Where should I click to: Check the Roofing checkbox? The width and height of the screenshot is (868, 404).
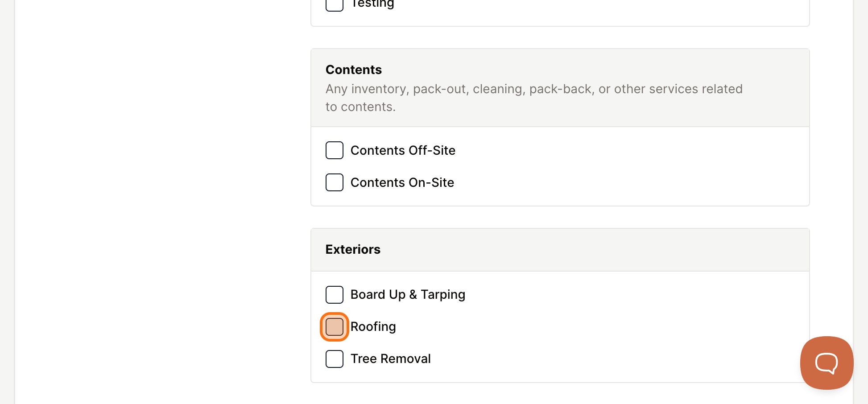click(x=335, y=327)
